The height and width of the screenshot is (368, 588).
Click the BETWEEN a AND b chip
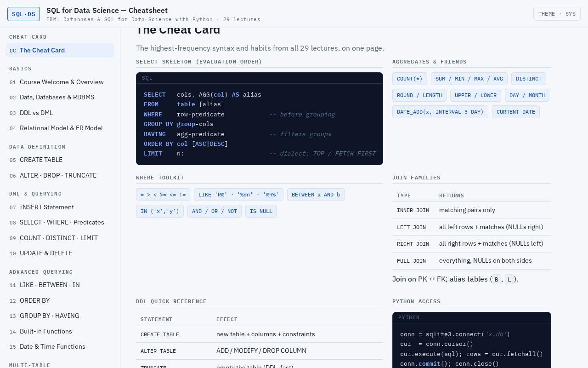pos(316,195)
